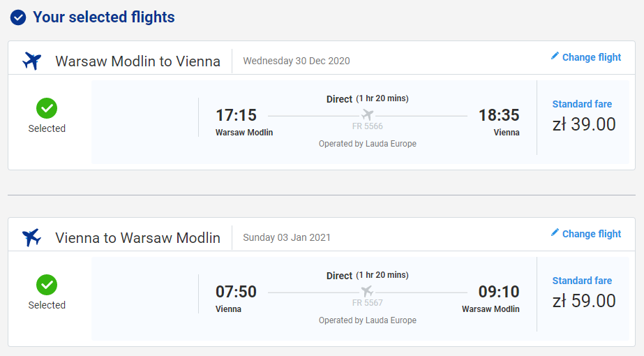Screen dimensions: 644x356
Task: Toggle the green Selected check for return flight
Action: (47, 285)
